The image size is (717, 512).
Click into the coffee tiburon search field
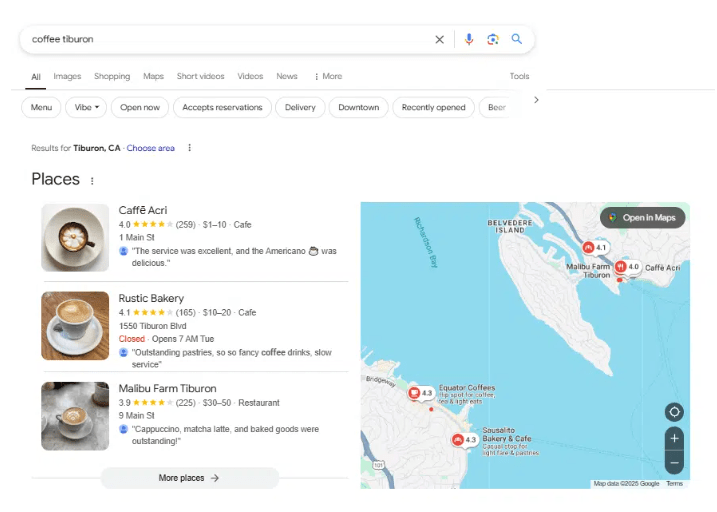click(229, 39)
